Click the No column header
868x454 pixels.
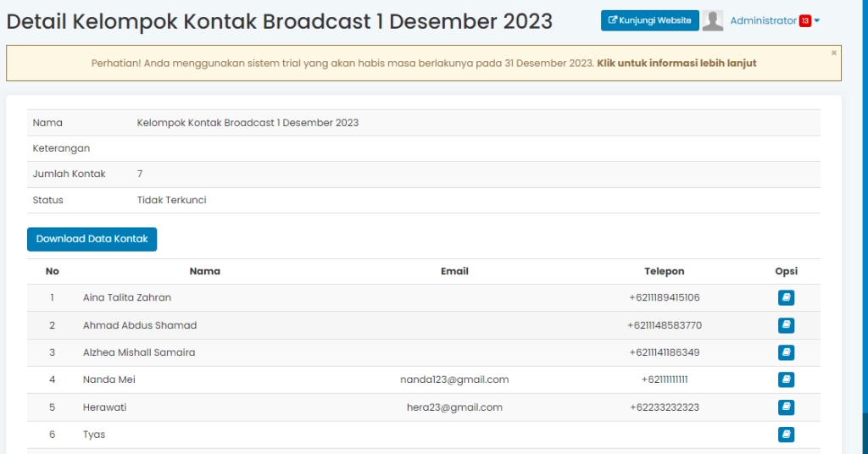click(52, 271)
